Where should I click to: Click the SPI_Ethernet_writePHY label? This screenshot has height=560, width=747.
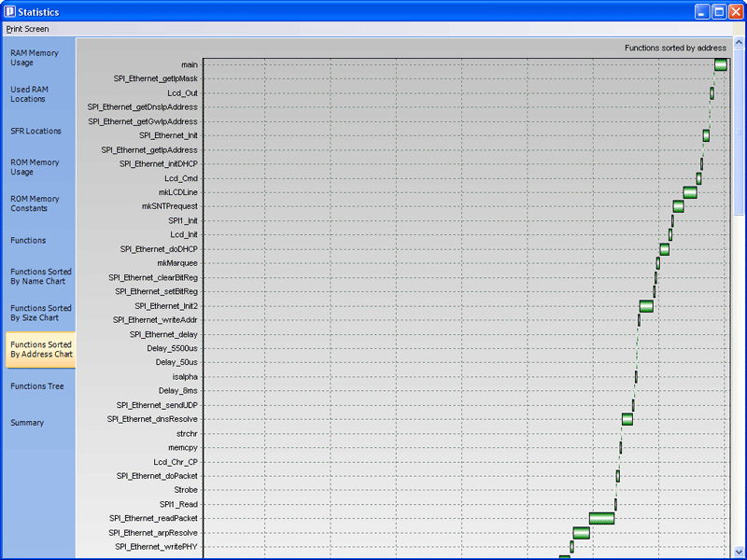(156, 547)
